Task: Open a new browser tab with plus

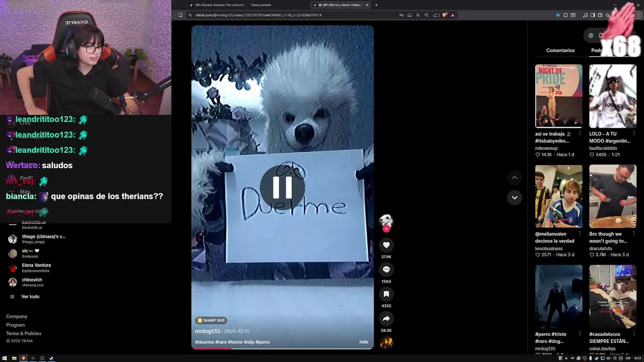Action: [x=376, y=5]
